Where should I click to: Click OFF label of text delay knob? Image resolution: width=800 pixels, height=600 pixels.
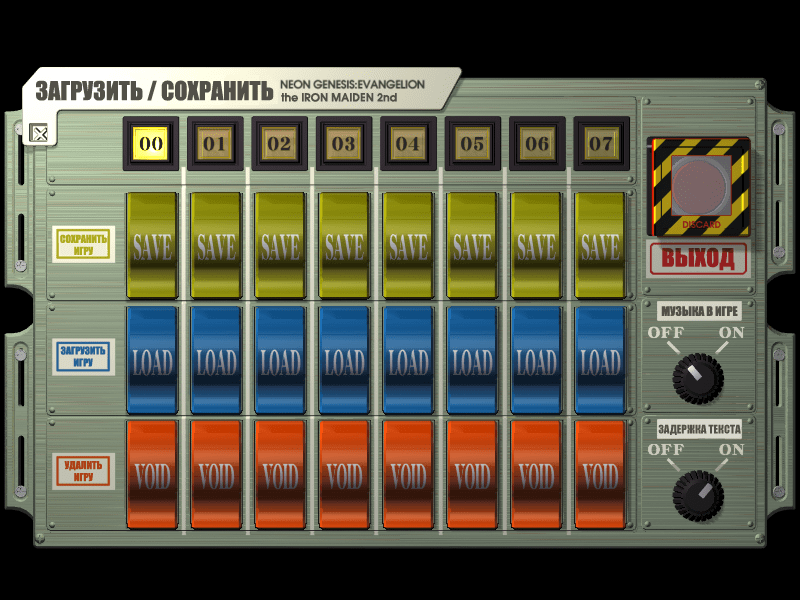point(665,450)
